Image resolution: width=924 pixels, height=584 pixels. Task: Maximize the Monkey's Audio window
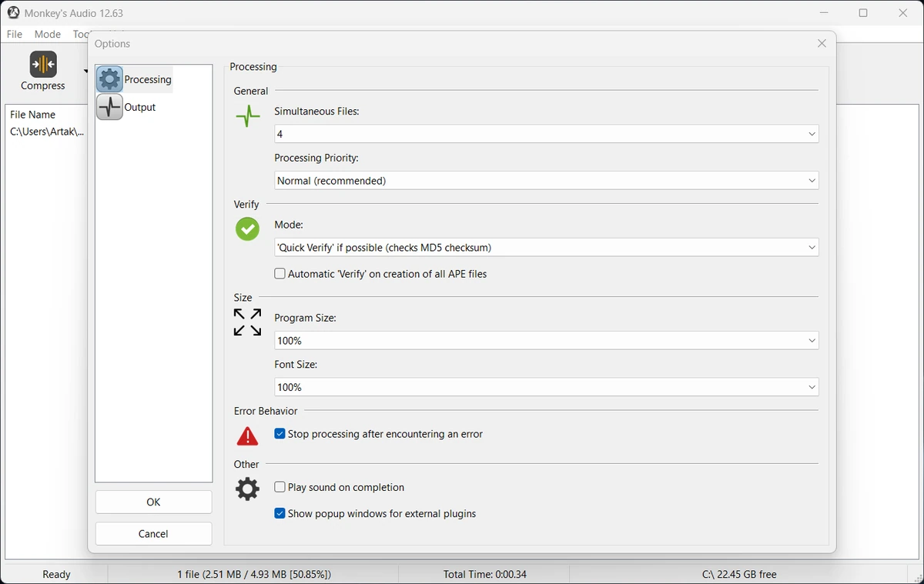click(x=863, y=13)
